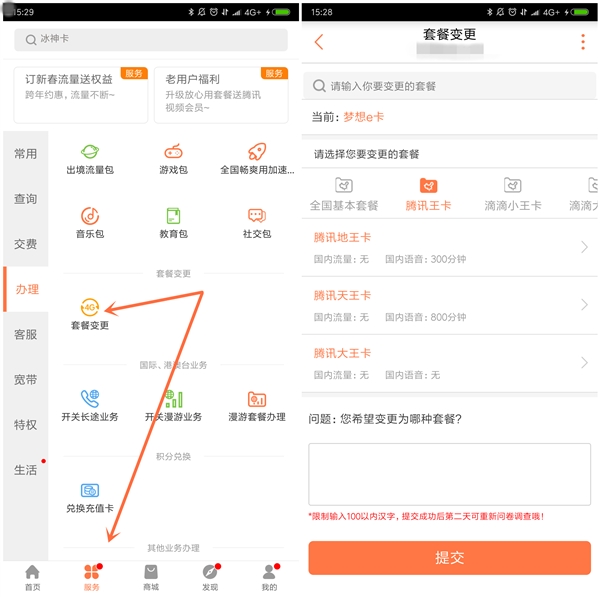Open 开关漫游业务 signal bars icon
The width and height of the screenshot is (600, 597).
tap(173, 399)
